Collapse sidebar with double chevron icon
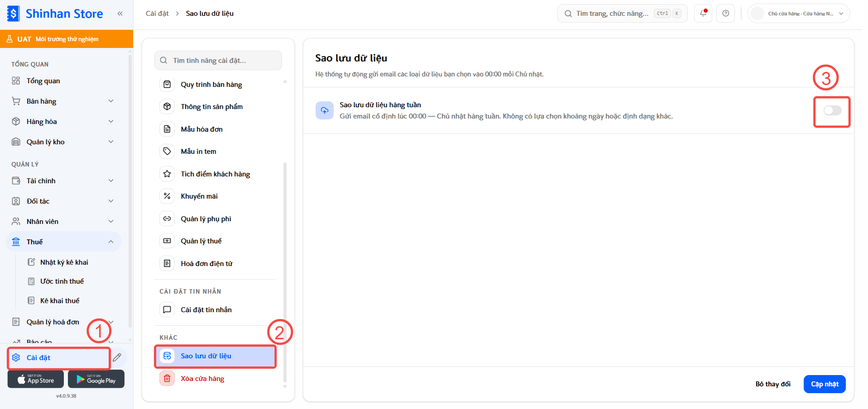The image size is (868, 409). tap(120, 14)
